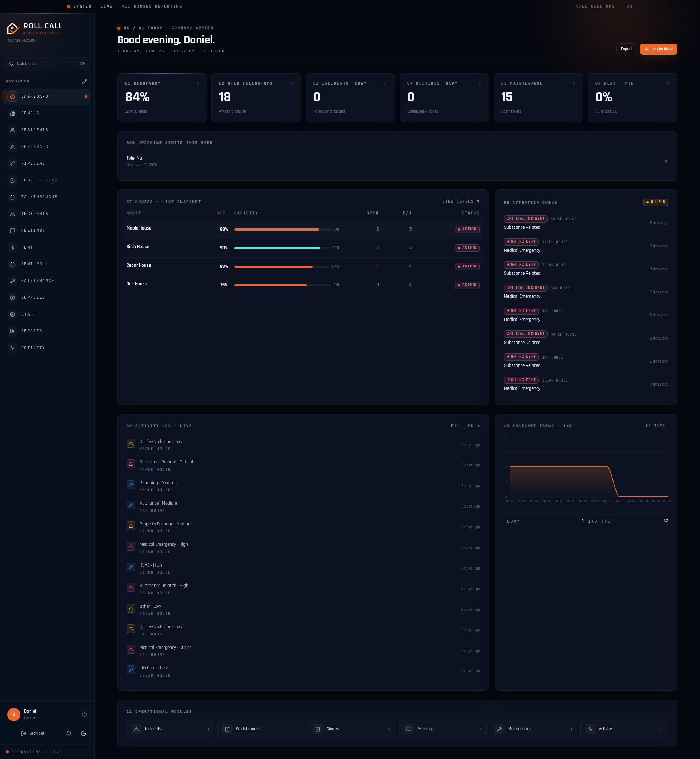
Task: Click the Supplies box icon in sidebar
Action: [12, 298]
